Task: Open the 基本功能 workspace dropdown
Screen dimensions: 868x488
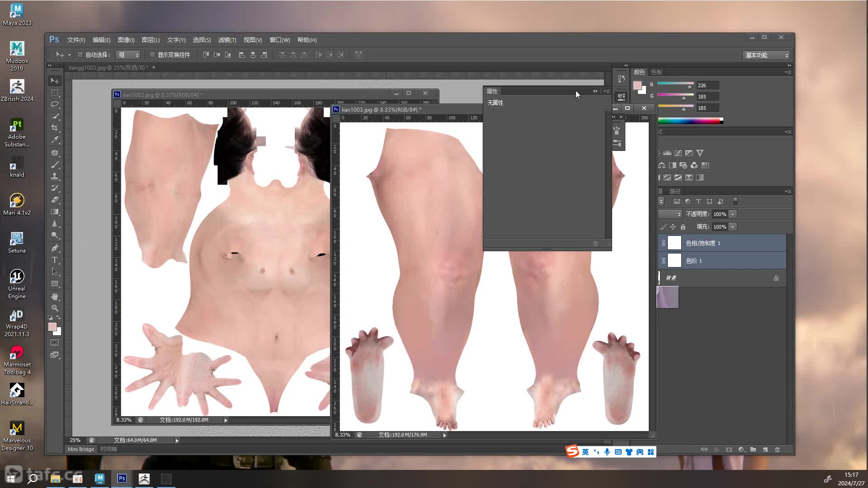Action: tap(766, 55)
